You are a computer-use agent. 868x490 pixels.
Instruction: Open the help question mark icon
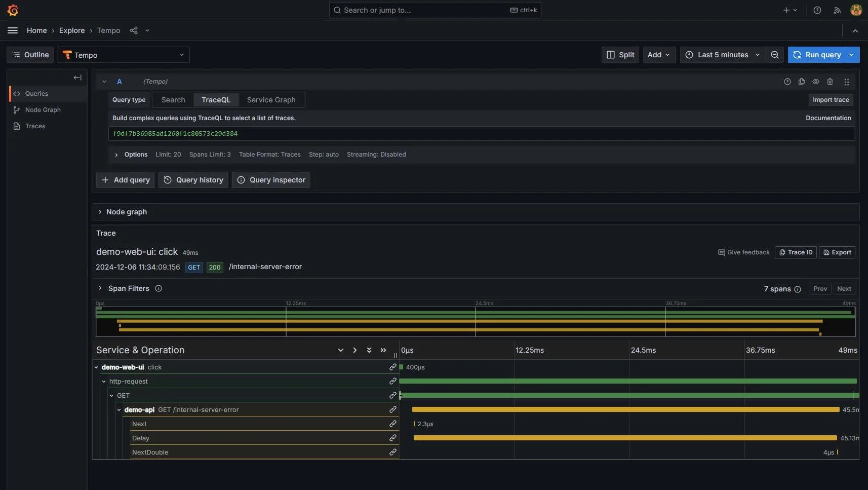click(x=817, y=10)
